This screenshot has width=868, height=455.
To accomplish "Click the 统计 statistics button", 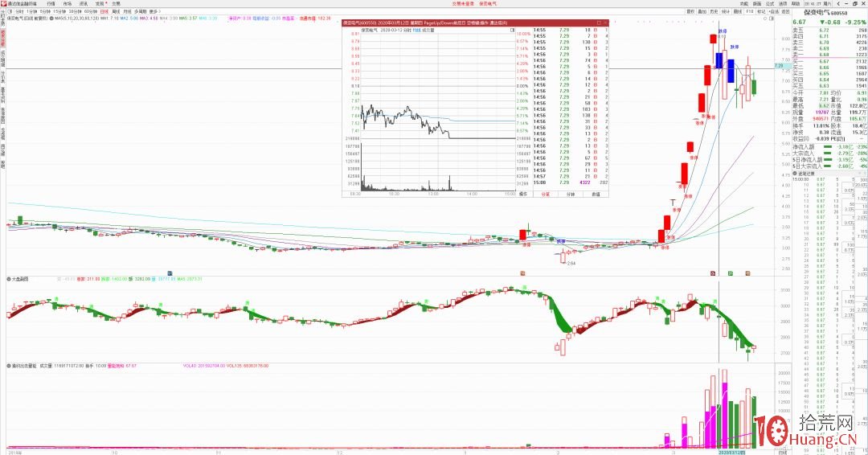I will pos(726,11).
